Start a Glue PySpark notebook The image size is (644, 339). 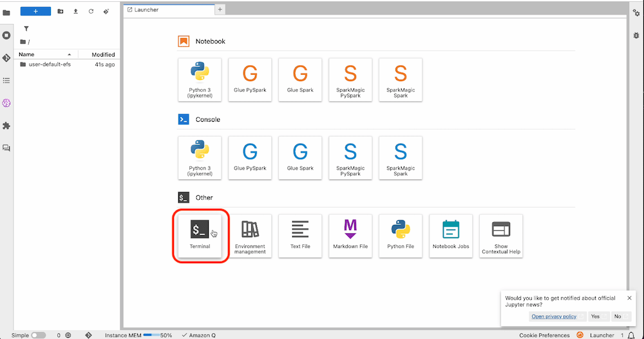[x=250, y=80]
